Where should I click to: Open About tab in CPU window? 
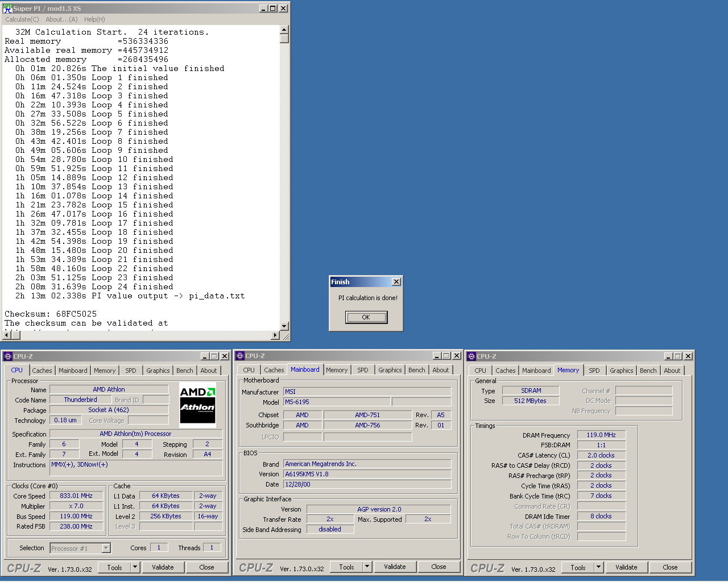(209, 371)
